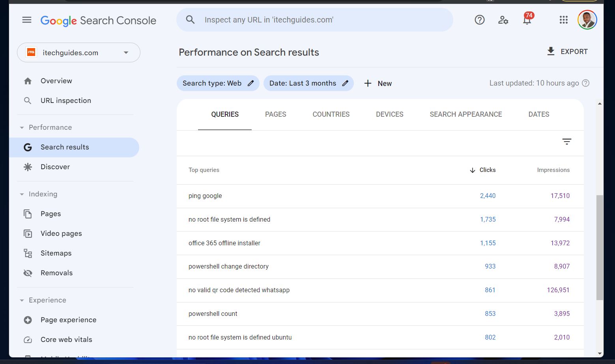Image resolution: width=615 pixels, height=364 pixels.
Task: Switch to the Dates tab
Action: 539,114
